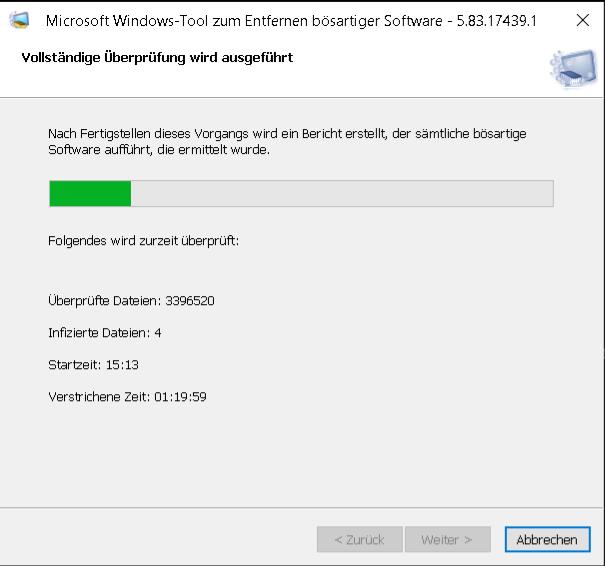Click the computer scan icon in the header
605x566 pixels.
[x=573, y=69]
